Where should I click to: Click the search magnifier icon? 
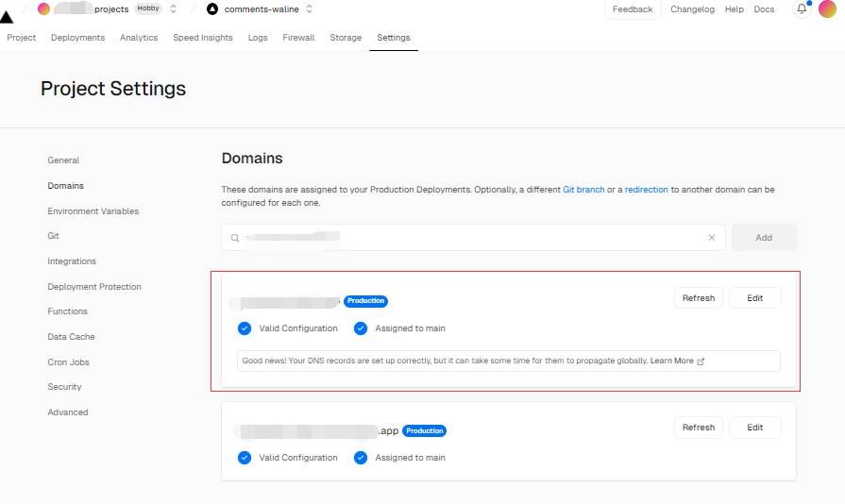pyautogui.click(x=234, y=238)
